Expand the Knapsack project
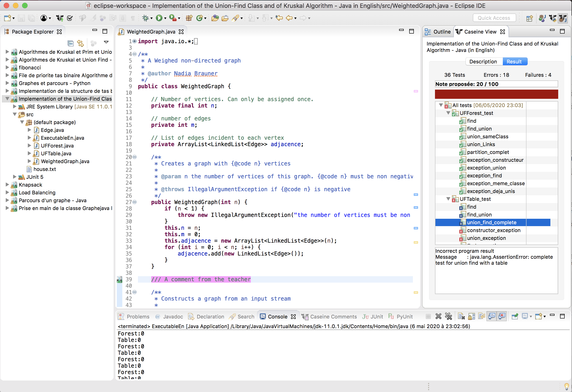Screen dimensions: 572x392 [x=7, y=185]
